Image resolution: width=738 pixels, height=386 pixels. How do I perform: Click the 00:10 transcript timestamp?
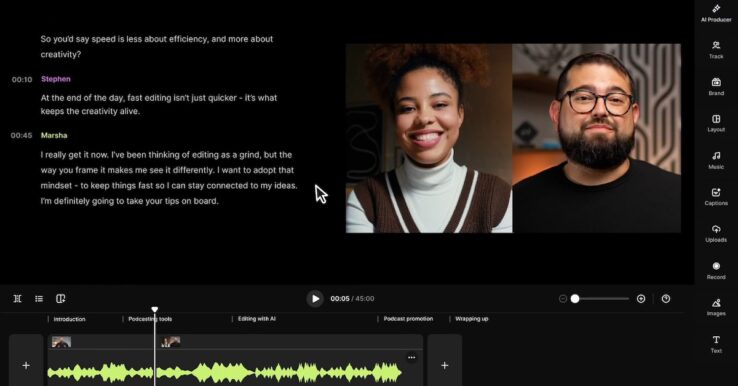tap(22, 80)
